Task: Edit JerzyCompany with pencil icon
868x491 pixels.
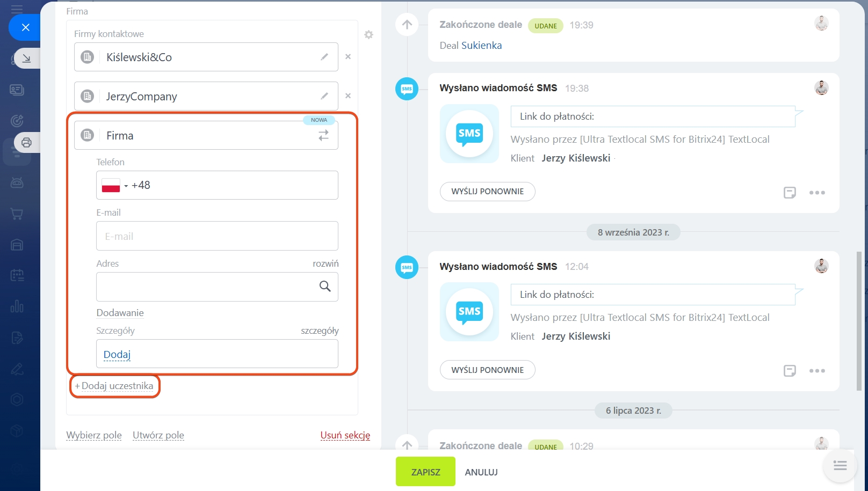Action: 324,96
